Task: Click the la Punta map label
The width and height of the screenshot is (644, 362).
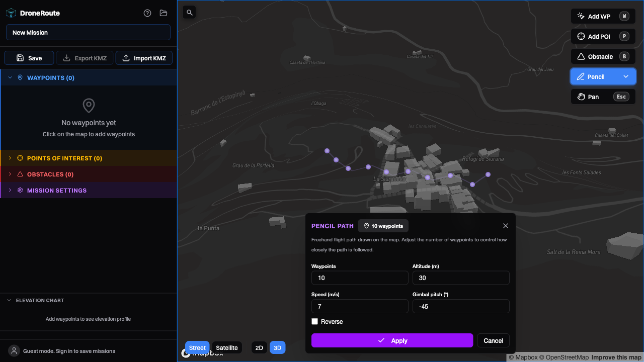Action: 208,228
